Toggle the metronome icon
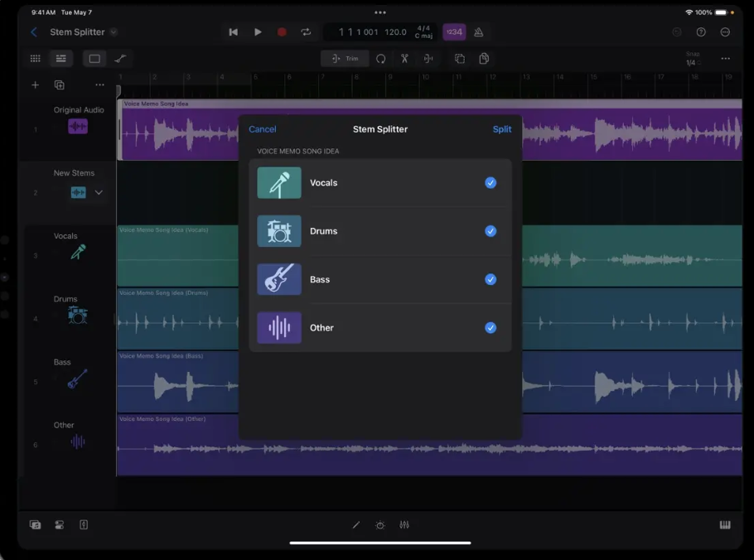The height and width of the screenshot is (560, 754). pos(479,32)
